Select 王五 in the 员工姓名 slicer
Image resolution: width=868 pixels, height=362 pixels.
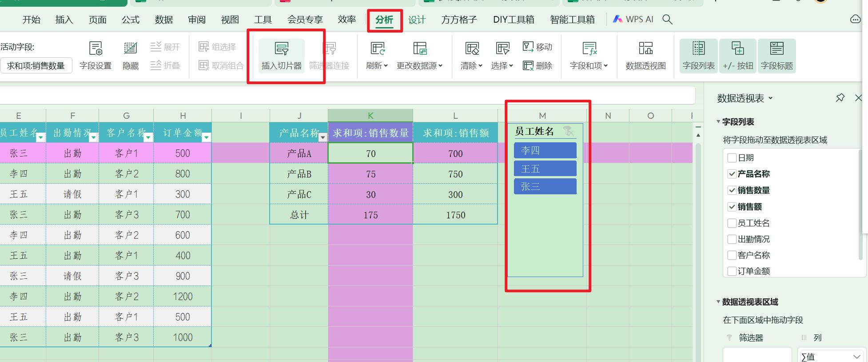545,169
